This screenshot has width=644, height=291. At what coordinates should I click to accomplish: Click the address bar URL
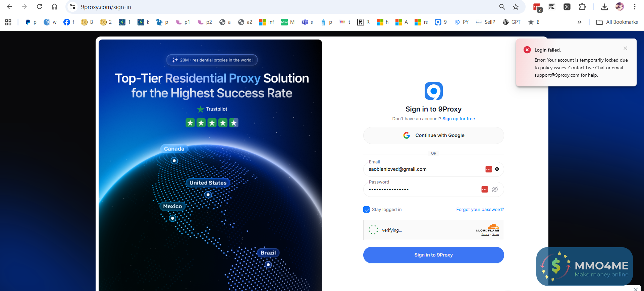pos(106,7)
